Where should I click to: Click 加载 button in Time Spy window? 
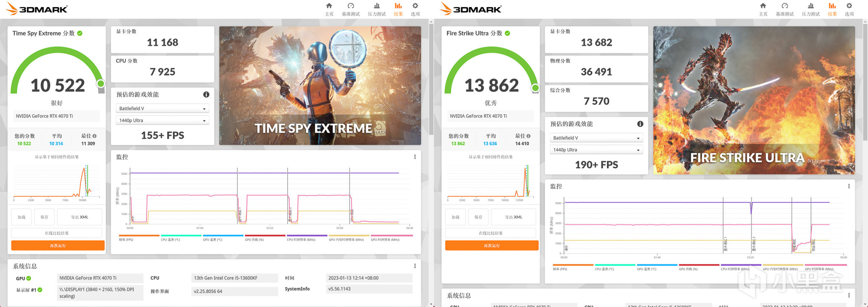pos(21,217)
